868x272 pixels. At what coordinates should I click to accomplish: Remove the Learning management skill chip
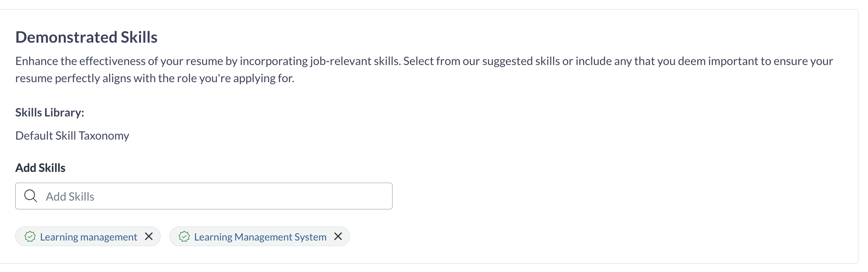149,237
